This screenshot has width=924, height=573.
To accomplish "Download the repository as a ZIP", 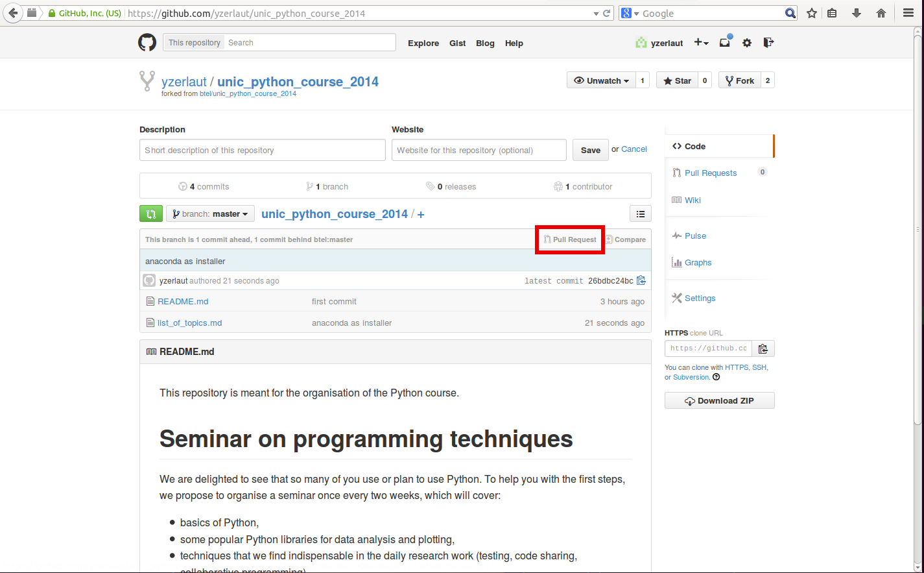I will (x=719, y=400).
